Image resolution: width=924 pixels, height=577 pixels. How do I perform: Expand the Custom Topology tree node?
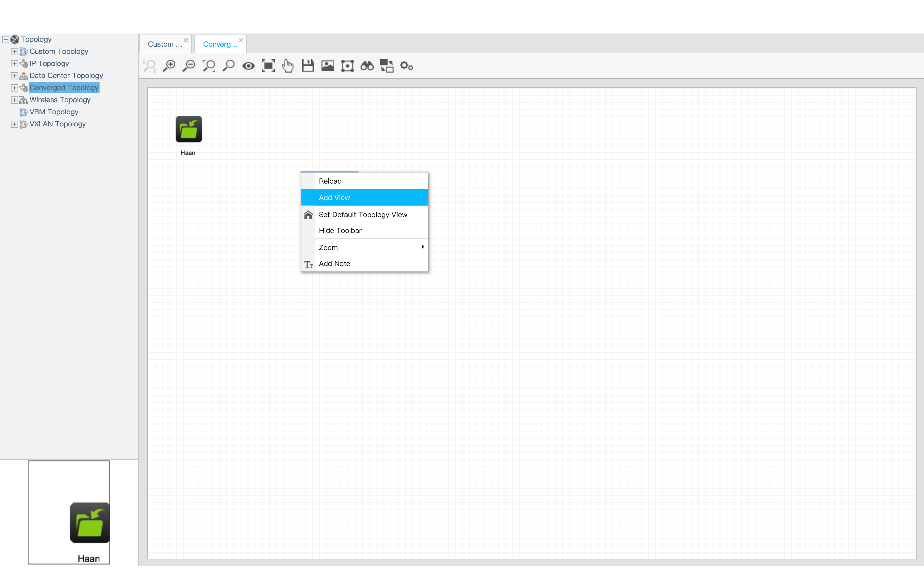(x=14, y=51)
